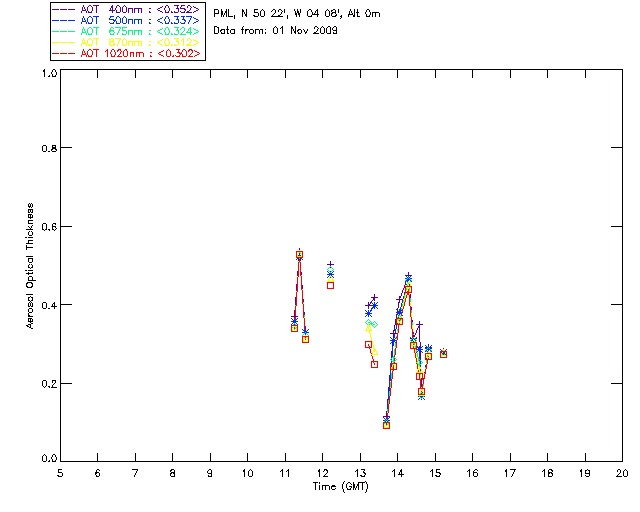Screen dimensions: 640x512
Task: Select the AOT 870nm legend entry
Action: pos(126,42)
